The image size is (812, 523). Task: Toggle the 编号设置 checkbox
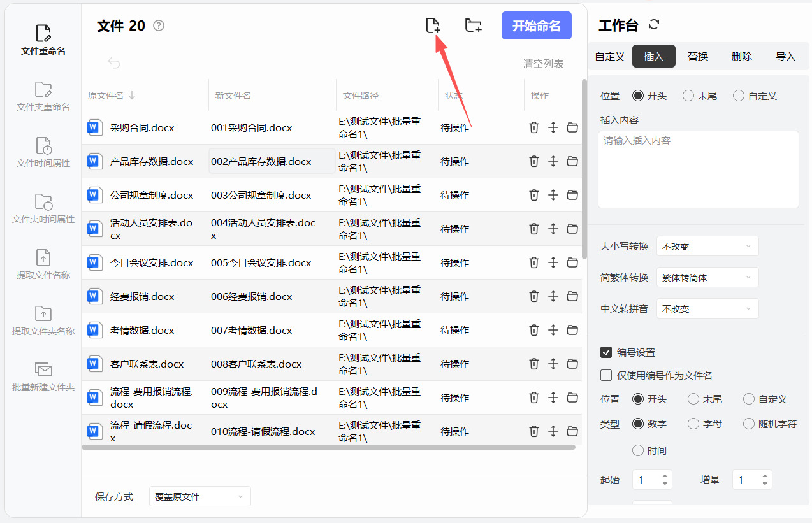click(606, 352)
